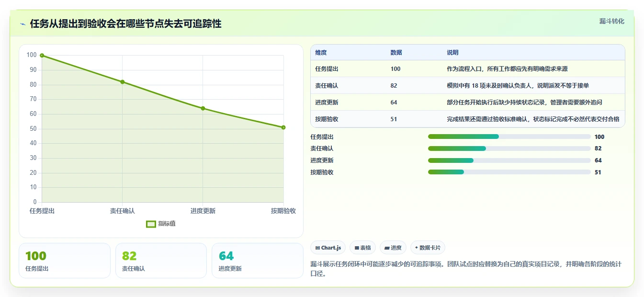Click the y-axis label 100
The width and height of the screenshot is (644, 297).
pos(32,55)
